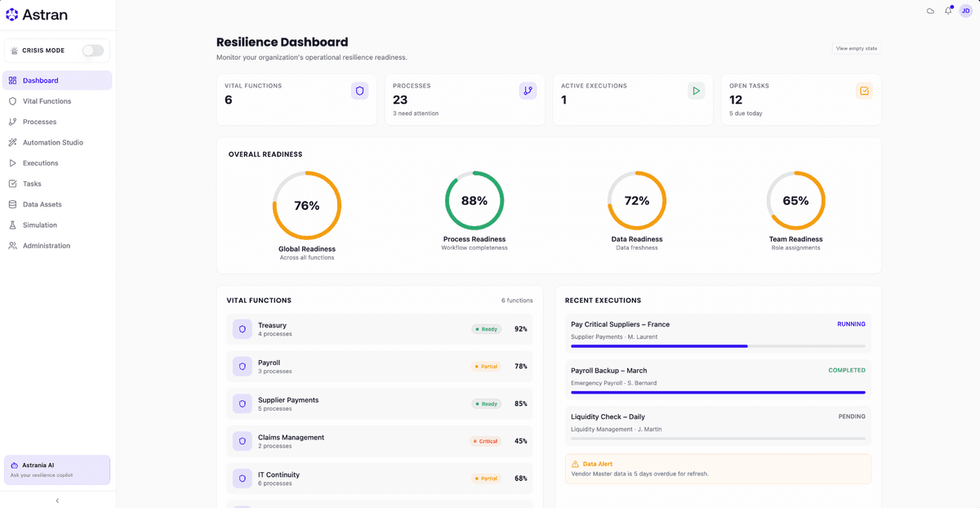
Task: Open Pay Critical Suppliers – France execution
Action: tap(718, 333)
